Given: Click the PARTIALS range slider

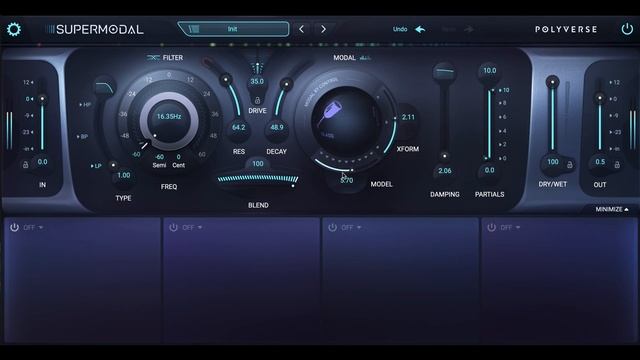Looking at the screenshot, I should 489,124.
